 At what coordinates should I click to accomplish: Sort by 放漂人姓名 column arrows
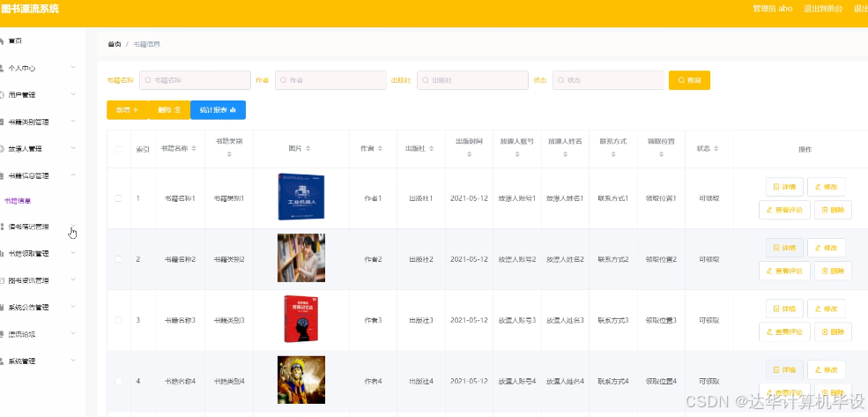(565, 154)
